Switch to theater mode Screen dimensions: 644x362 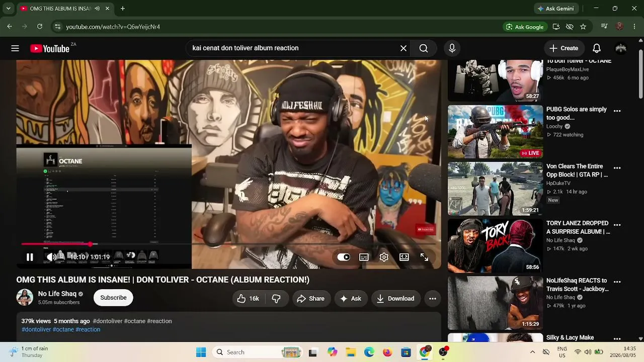click(x=404, y=257)
